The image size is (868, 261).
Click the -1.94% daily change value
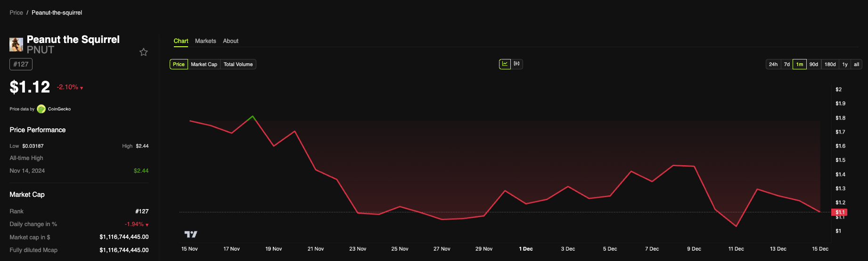pyautogui.click(x=137, y=224)
